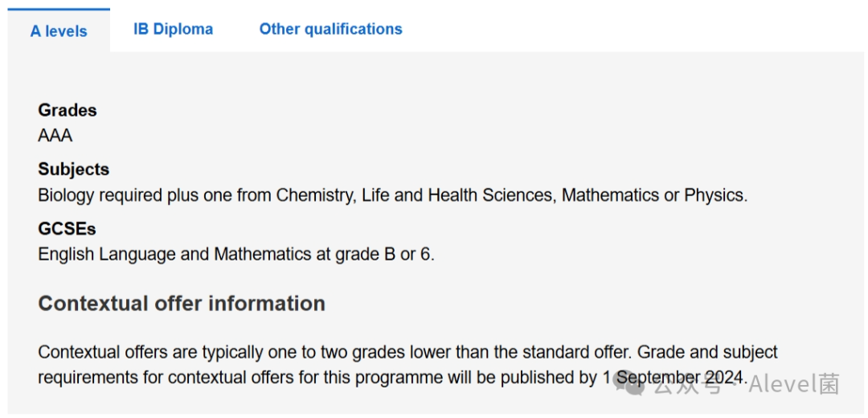Open the IB Diploma tab
The height and width of the screenshot is (418, 868).
pos(173,30)
